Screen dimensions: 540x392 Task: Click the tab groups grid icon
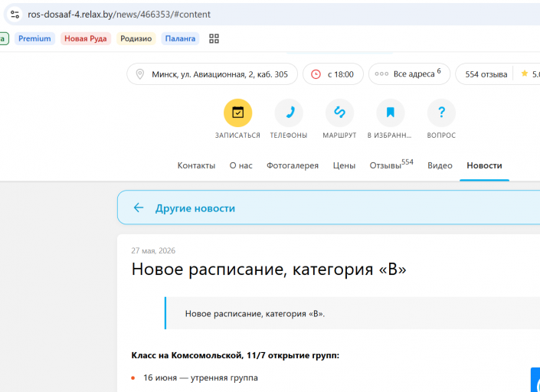214,38
